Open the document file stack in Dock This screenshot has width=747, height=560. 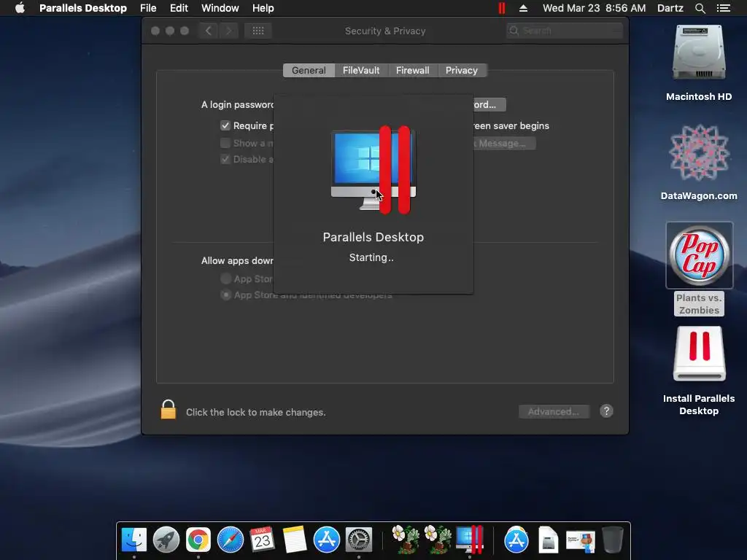pyautogui.click(x=549, y=540)
